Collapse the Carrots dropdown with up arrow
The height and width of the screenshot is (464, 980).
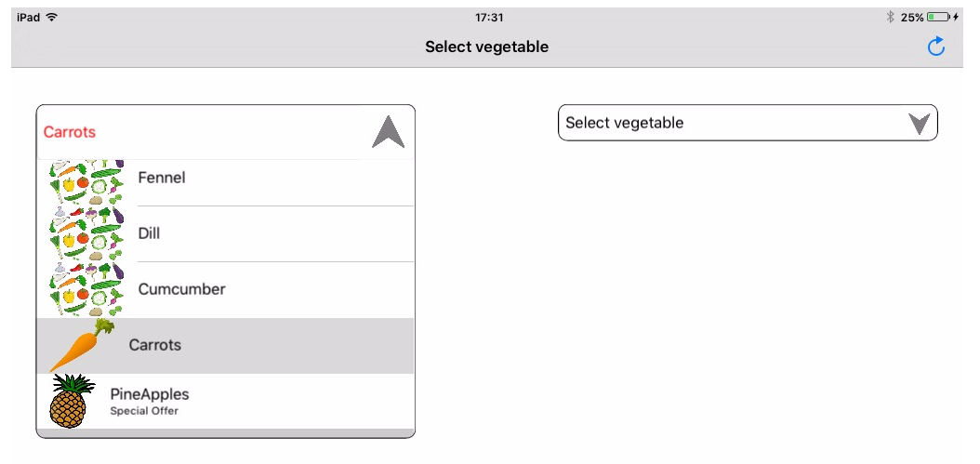point(388,132)
